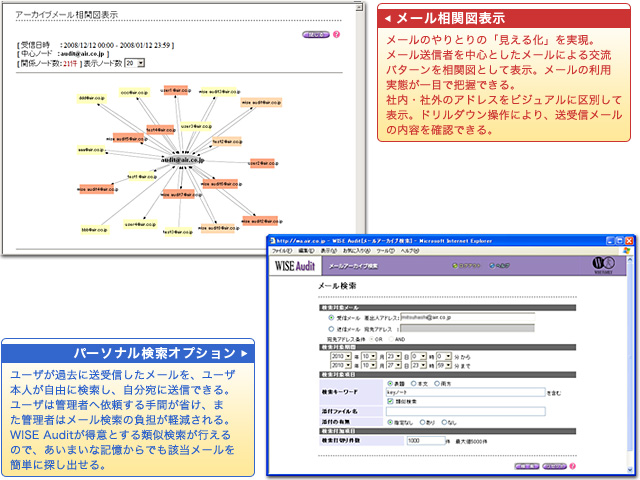The width and height of the screenshot is (640, 480).
Task: Open the 編集 menu
Action: (306, 251)
